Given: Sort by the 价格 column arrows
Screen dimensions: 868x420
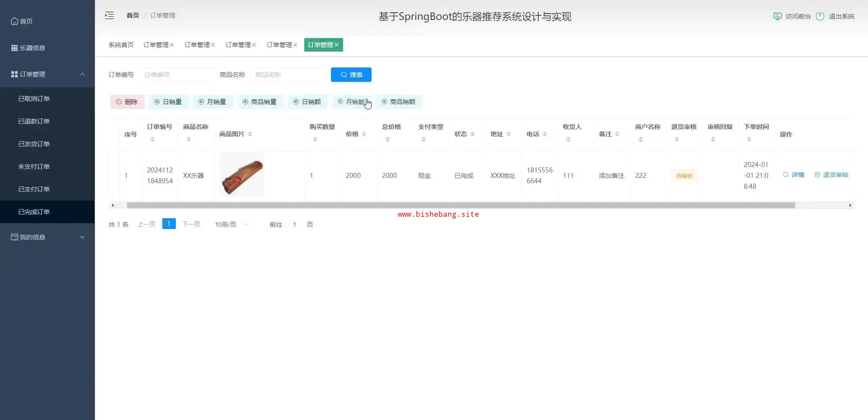Looking at the screenshot, I should pyautogui.click(x=364, y=134).
